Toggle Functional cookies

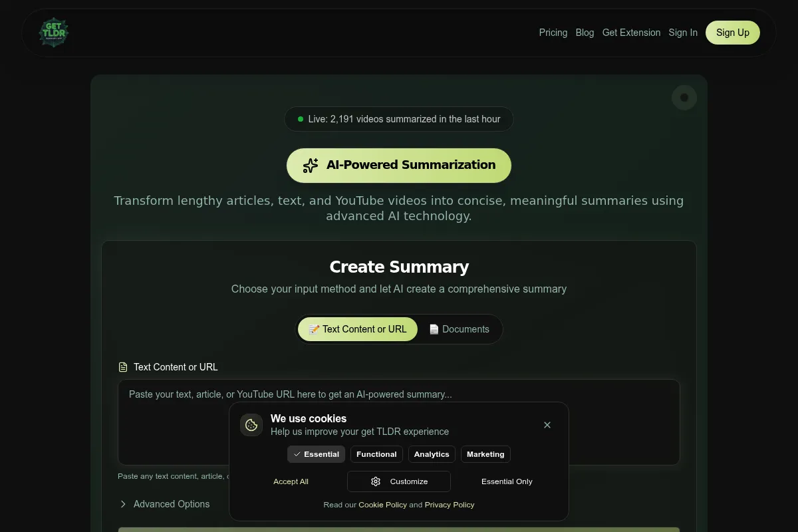tap(376, 454)
